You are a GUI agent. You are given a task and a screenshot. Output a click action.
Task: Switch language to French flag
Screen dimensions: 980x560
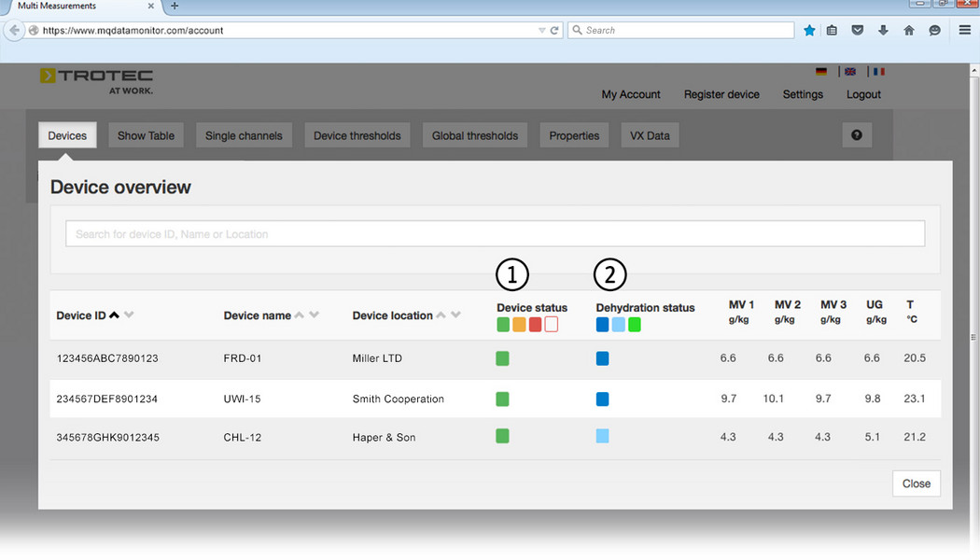[x=879, y=72]
